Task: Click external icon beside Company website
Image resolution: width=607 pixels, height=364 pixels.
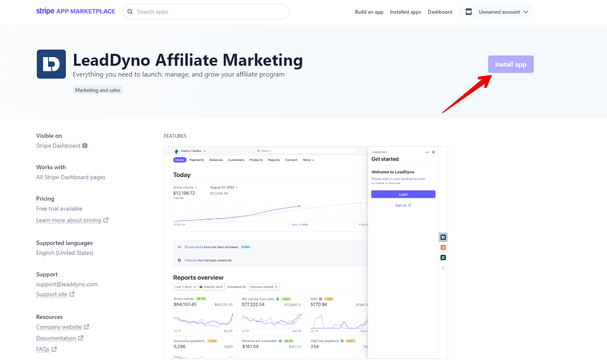Action: pos(87,327)
